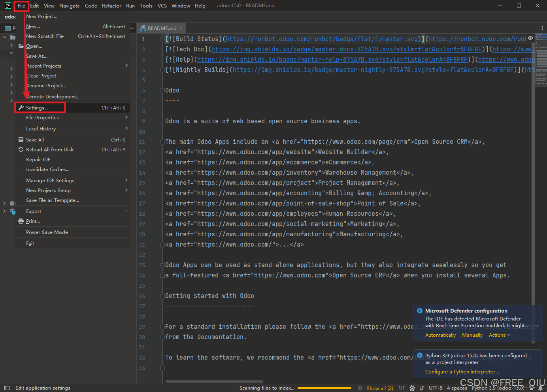Expand the Local History submenu arrow
Viewport: 547px width, 392px height.
click(x=126, y=128)
